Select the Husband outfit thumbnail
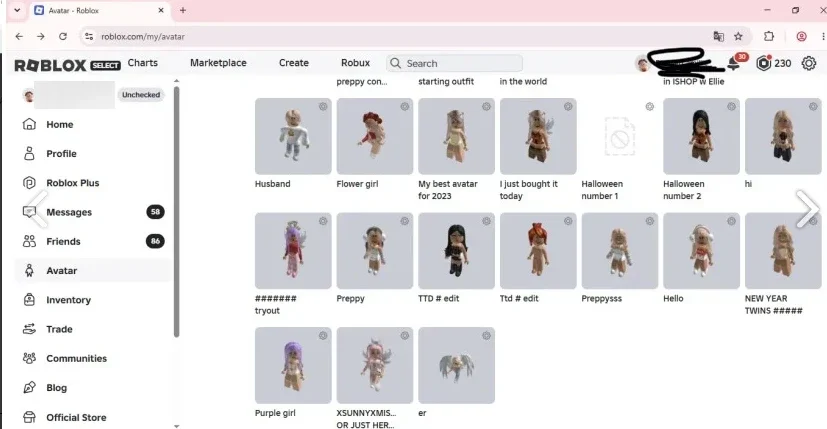Image resolution: width=827 pixels, height=429 pixels. [x=293, y=136]
